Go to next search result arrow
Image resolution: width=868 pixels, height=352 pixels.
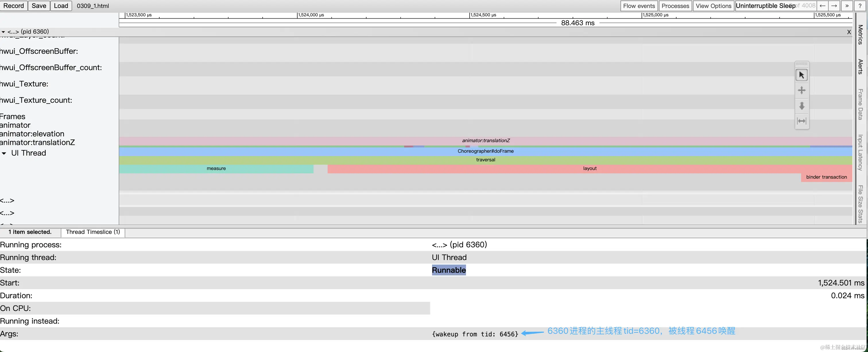[x=834, y=6]
